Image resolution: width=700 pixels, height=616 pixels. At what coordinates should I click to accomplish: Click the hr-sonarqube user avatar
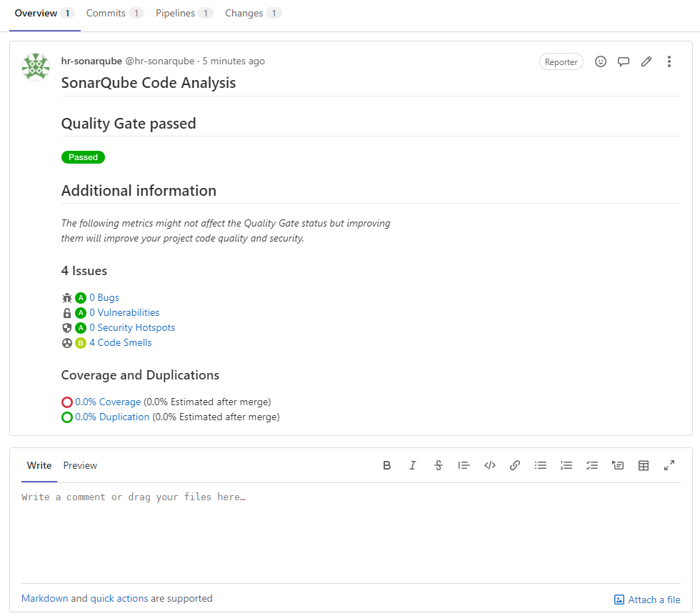36,67
